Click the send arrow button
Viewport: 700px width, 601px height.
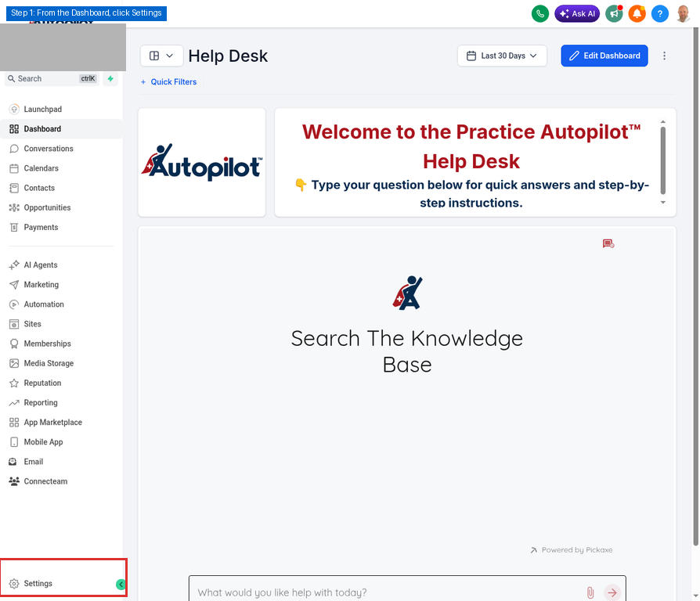point(612,592)
